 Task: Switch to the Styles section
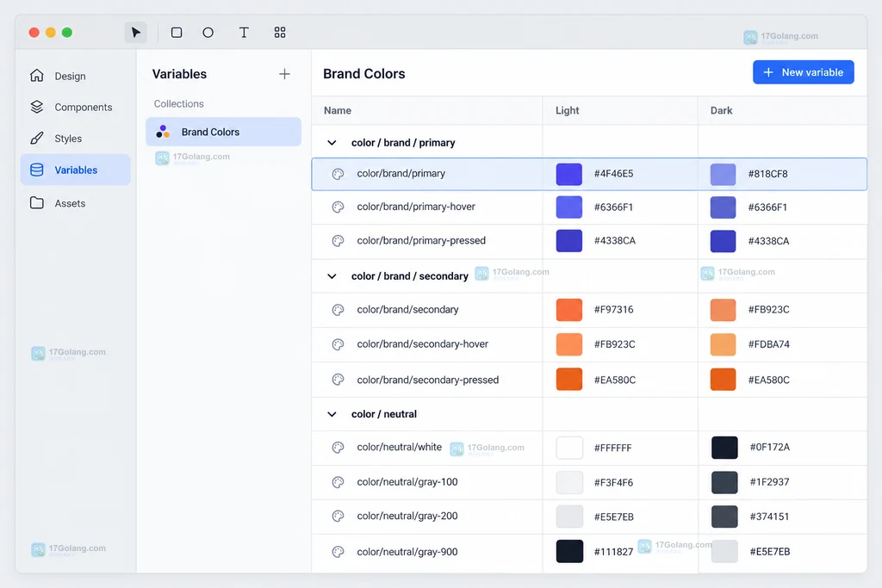(76, 139)
